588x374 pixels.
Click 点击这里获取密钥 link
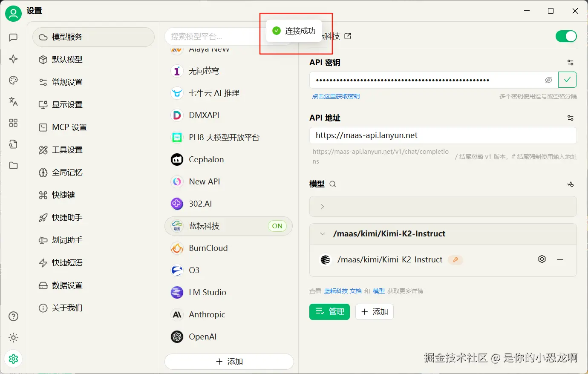tap(336, 96)
